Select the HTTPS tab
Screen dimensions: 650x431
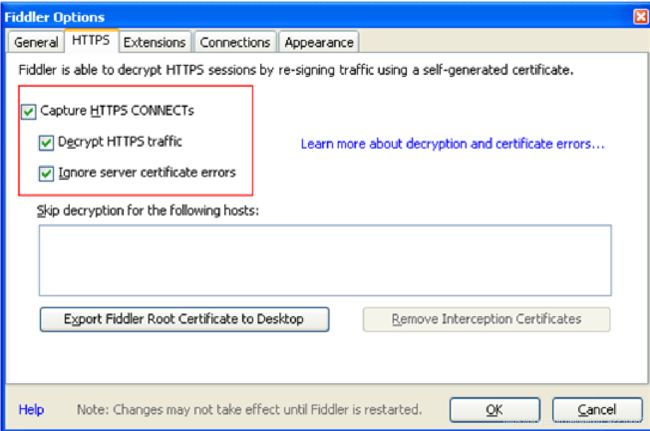tap(91, 41)
